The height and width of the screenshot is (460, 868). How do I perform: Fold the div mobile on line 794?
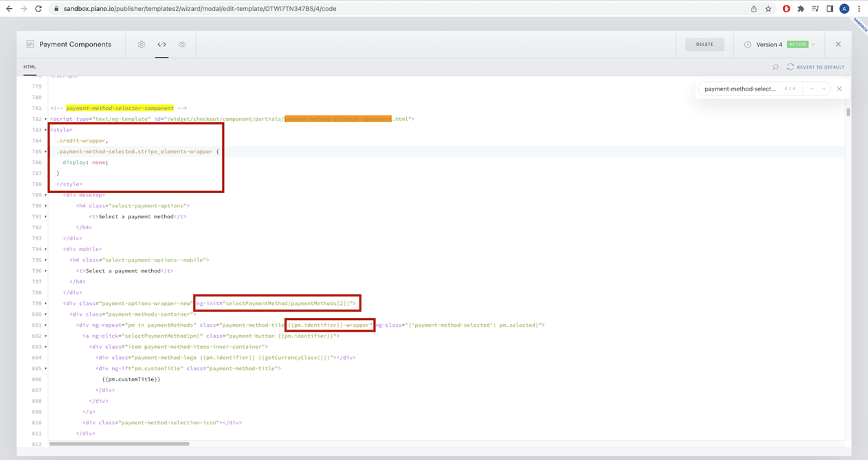(46, 249)
